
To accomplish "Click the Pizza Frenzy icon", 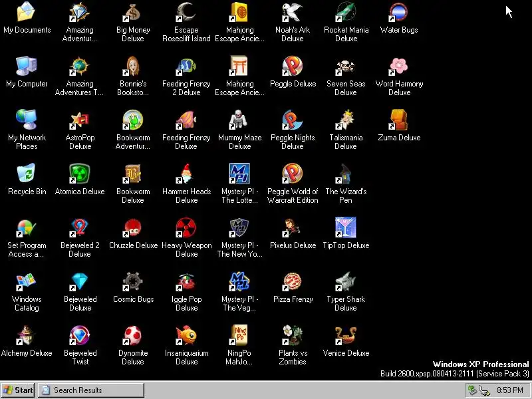I will (293, 281).
